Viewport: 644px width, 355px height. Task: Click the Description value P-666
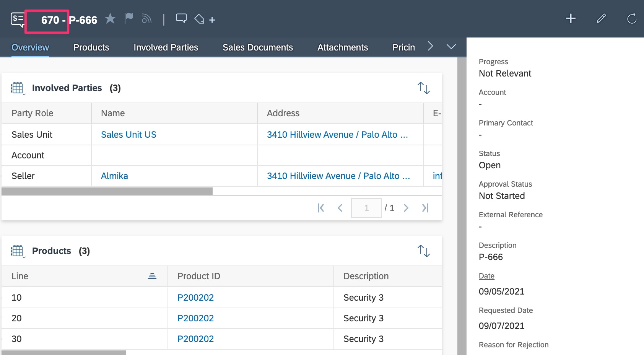click(x=491, y=257)
